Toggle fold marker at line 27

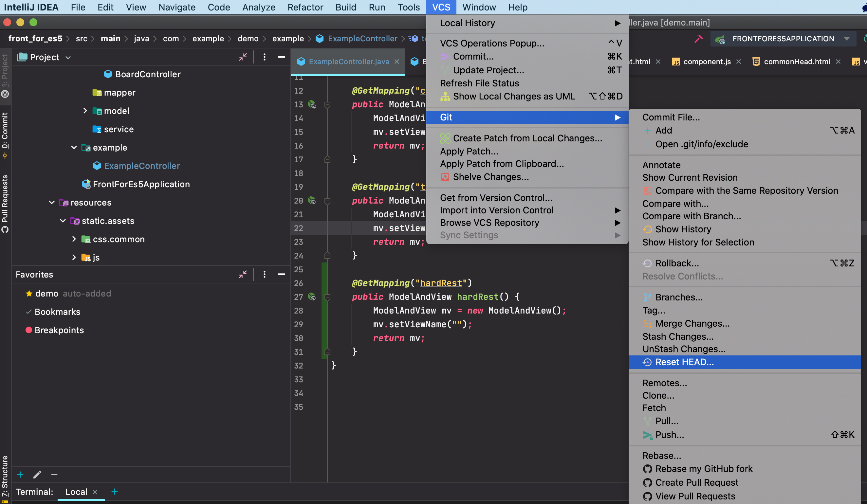327,297
